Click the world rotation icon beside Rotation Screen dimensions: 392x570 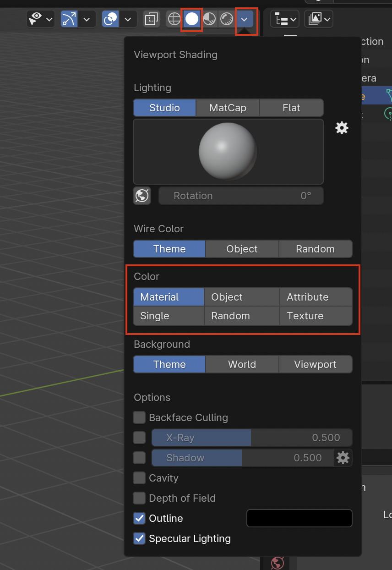[142, 196]
